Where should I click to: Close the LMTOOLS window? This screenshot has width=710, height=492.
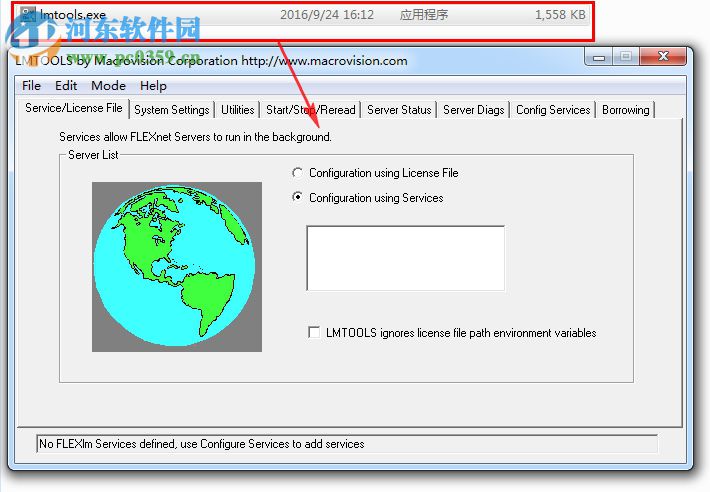pyautogui.click(x=663, y=57)
